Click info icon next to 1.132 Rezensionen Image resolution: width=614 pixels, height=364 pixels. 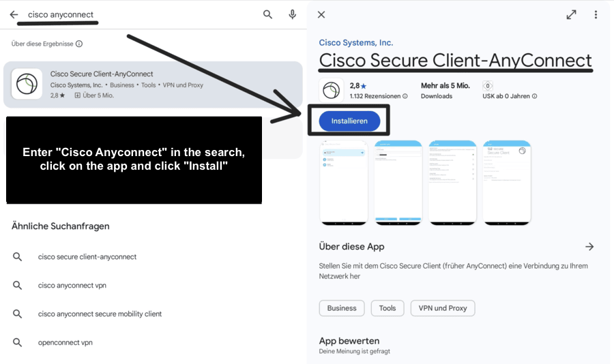point(405,96)
